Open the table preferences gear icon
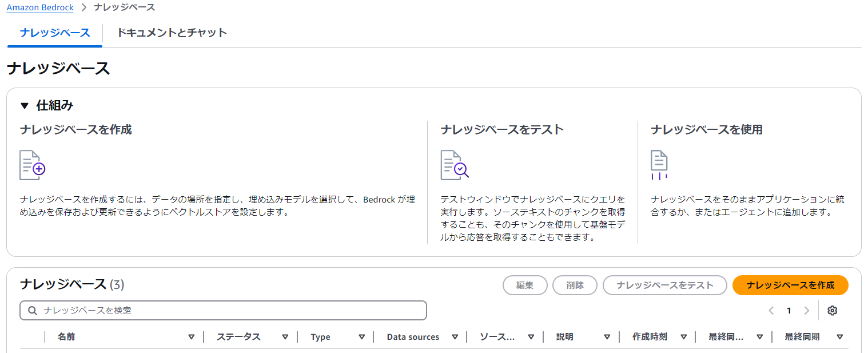Screen dimensions: 868x353 pyautogui.click(x=833, y=310)
